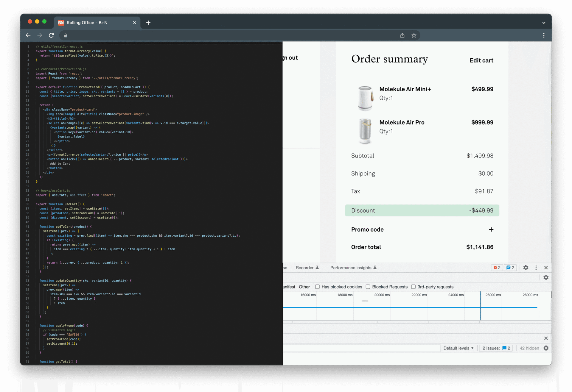
Task: Click the Shipping value $0.00
Action: (x=486, y=174)
